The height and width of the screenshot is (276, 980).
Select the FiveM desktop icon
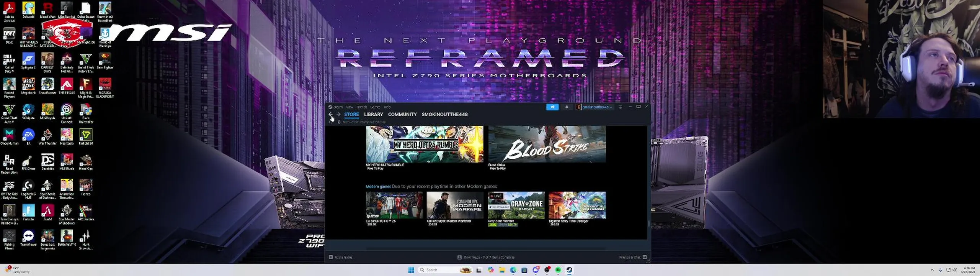pyautogui.click(x=47, y=212)
